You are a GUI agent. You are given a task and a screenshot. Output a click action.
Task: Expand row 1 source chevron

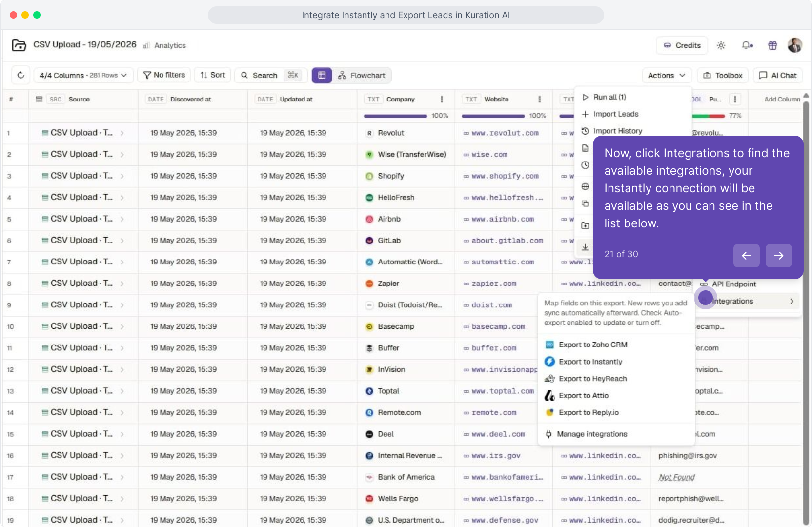pos(122,133)
